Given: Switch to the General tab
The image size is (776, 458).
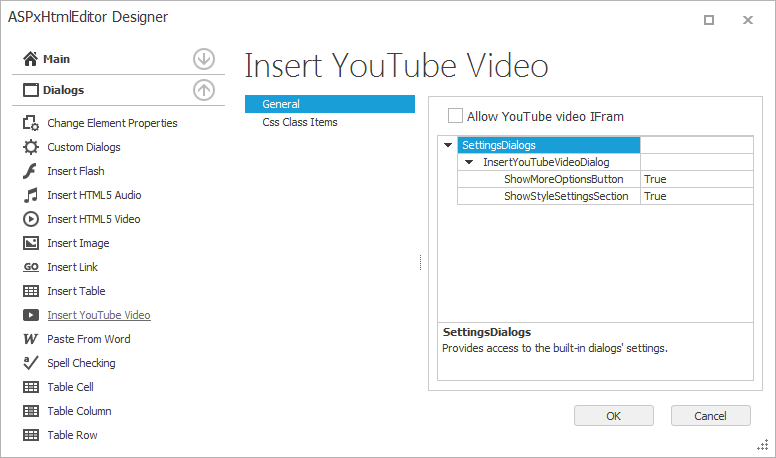Looking at the screenshot, I should [330, 104].
